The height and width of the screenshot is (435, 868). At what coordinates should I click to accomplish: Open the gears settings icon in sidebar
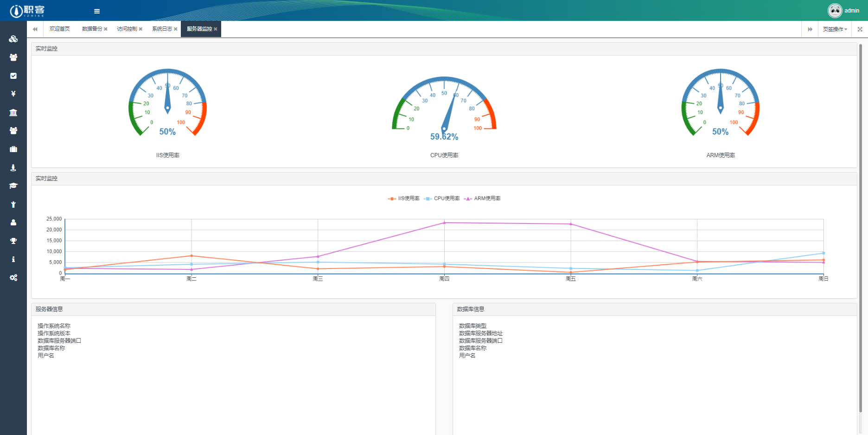click(x=13, y=277)
